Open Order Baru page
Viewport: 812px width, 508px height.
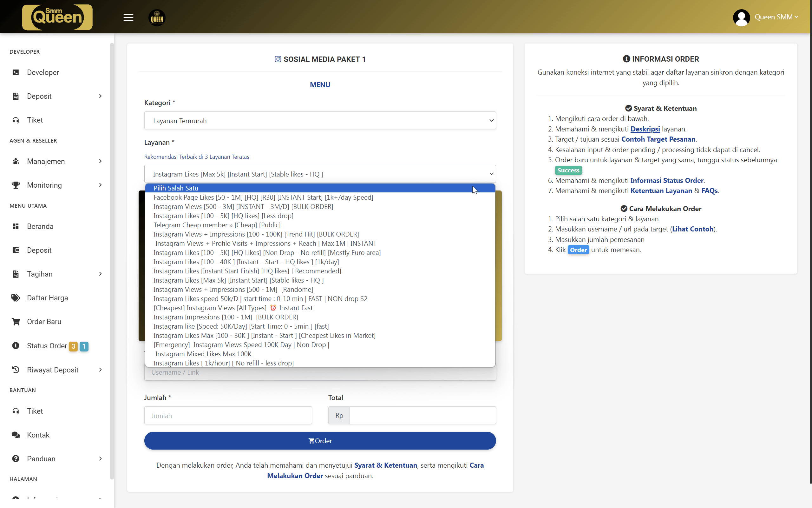[x=44, y=322]
